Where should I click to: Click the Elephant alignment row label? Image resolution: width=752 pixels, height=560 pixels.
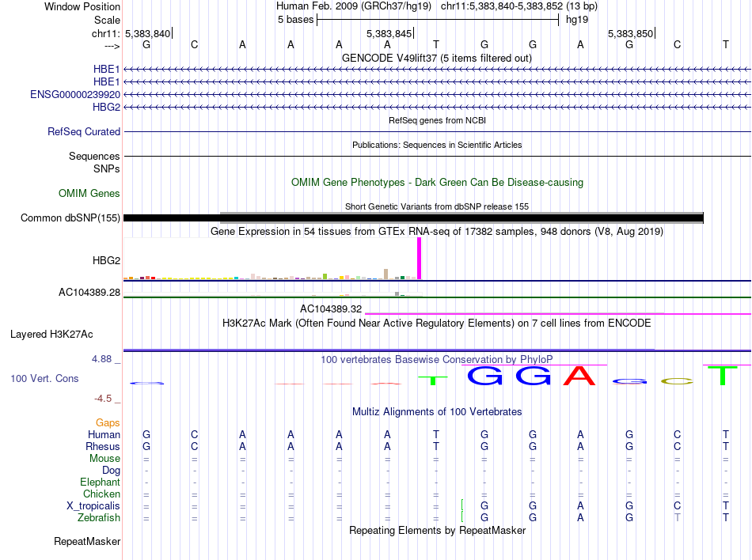[101, 482]
